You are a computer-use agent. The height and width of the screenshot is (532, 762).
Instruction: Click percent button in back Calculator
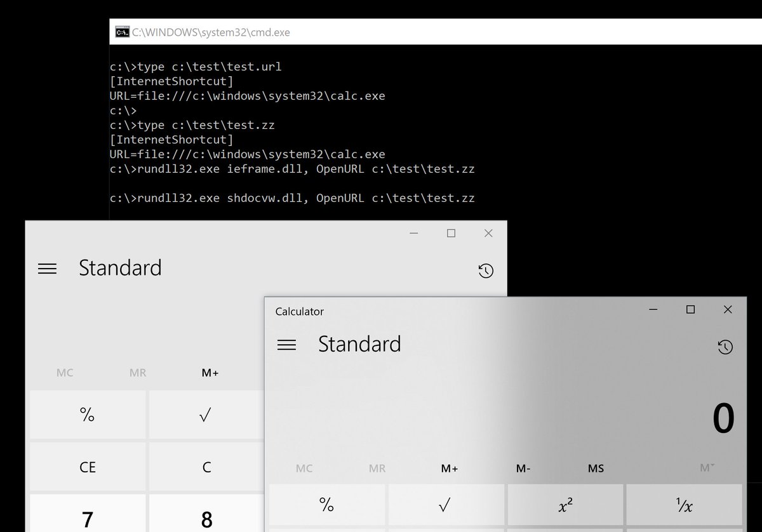point(88,415)
